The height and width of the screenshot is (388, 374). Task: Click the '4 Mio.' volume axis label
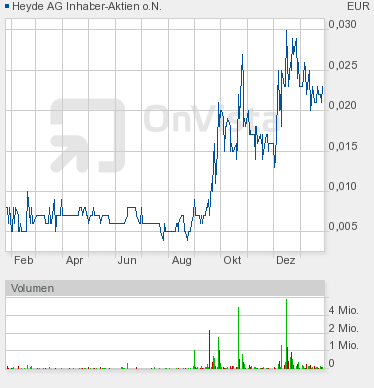click(x=343, y=310)
